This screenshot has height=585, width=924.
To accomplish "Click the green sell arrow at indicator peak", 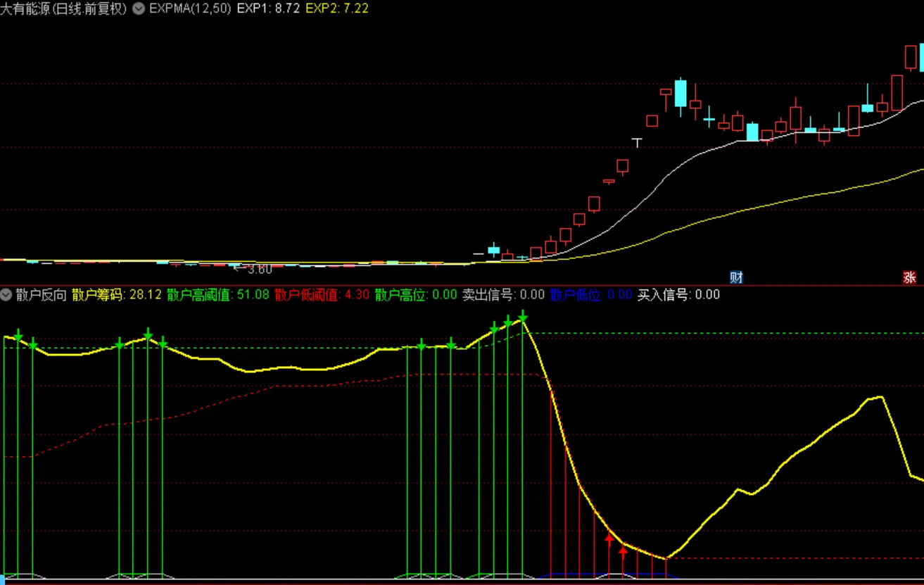I will tap(522, 316).
